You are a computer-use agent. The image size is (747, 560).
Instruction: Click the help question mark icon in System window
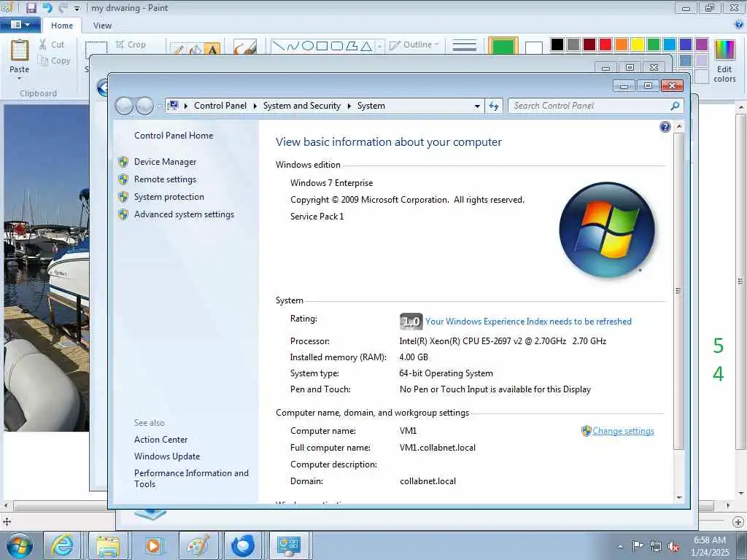click(665, 127)
